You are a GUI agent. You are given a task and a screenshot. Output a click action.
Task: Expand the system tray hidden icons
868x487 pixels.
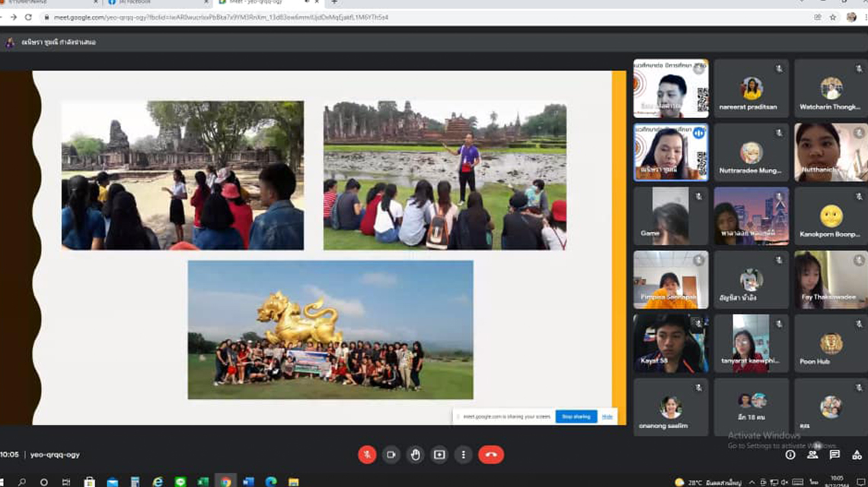click(x=752, y=482)
